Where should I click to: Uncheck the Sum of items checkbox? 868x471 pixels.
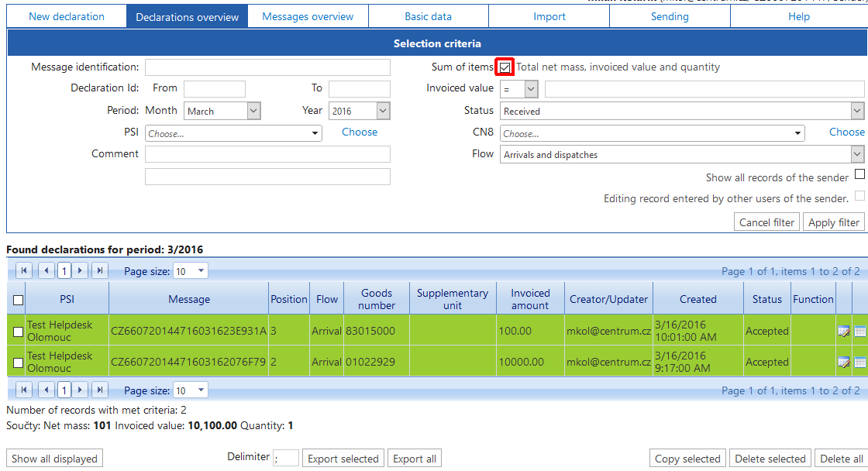pyautogui.click(x=505, y=67)
